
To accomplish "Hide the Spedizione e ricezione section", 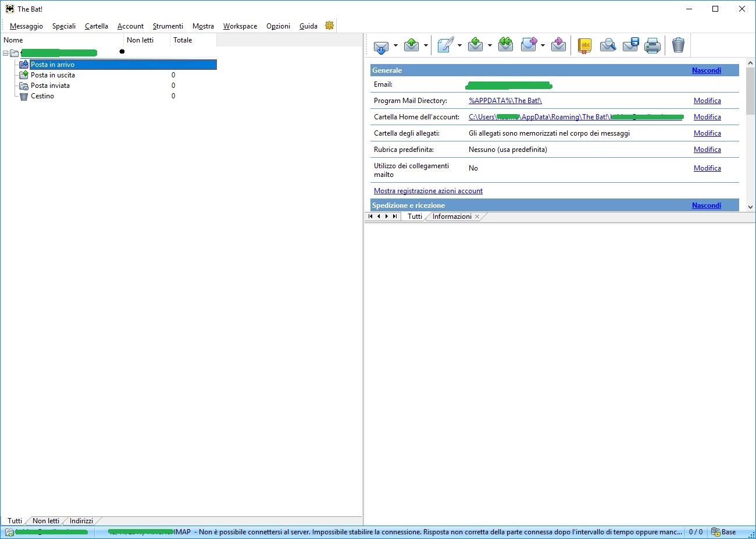I will (707, 205).
